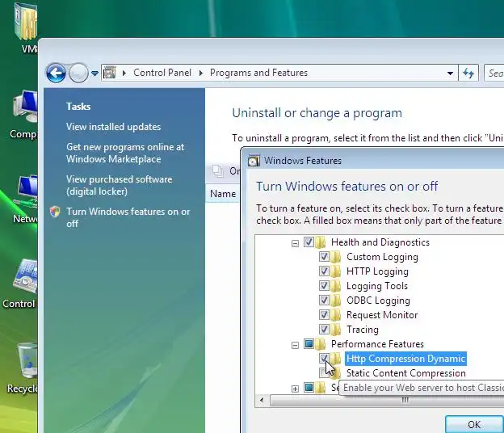Select Static Content Compression item
This screenshot has width=504, height=433.
(x=406, y=373)
